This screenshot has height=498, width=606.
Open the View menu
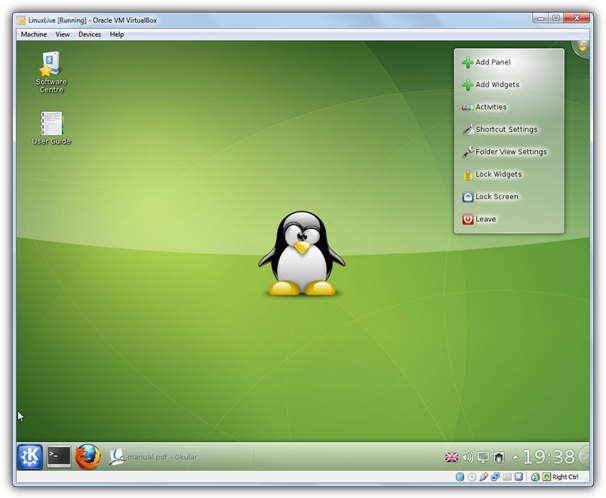[x=63, y=34]
